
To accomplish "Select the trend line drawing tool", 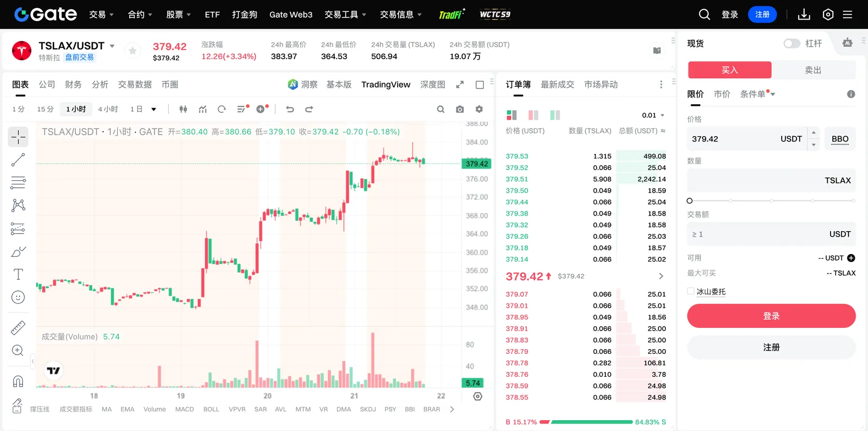I will pyautogui.click(x=18, y=160).
